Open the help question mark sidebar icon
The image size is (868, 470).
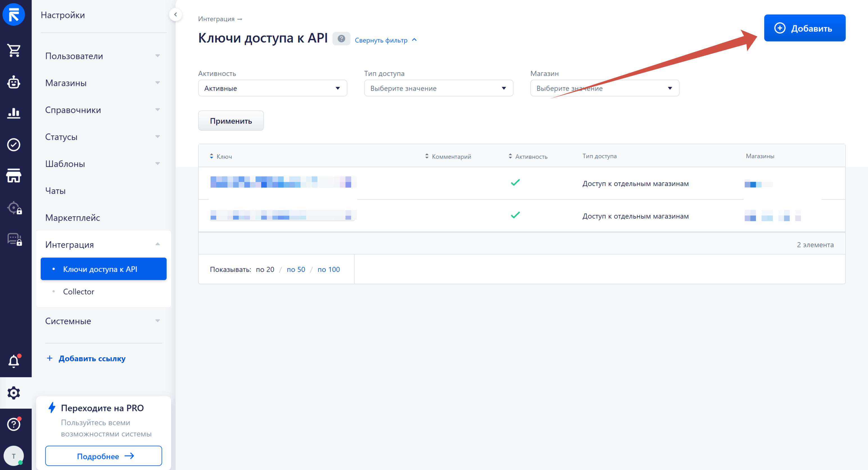coord(14,424)
